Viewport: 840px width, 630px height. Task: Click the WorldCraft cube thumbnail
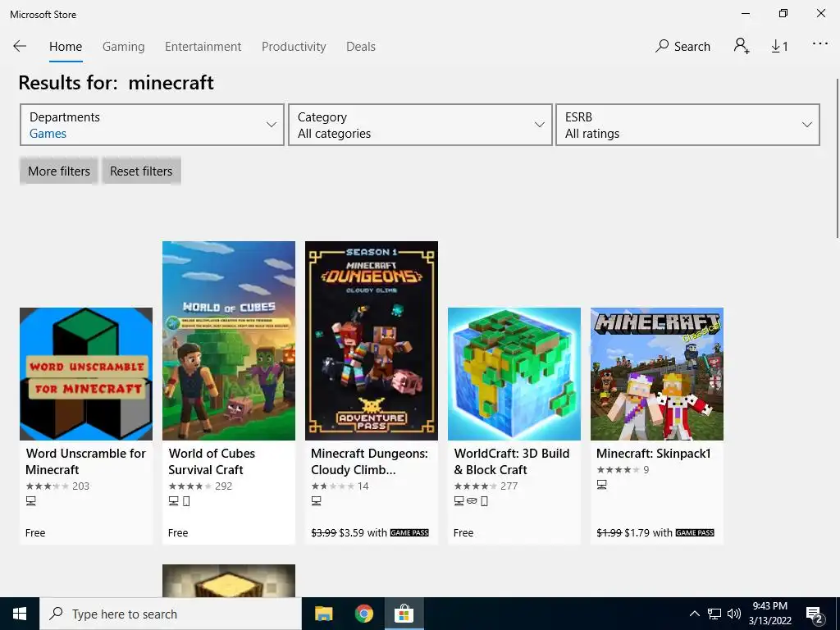tap(514, 374)
